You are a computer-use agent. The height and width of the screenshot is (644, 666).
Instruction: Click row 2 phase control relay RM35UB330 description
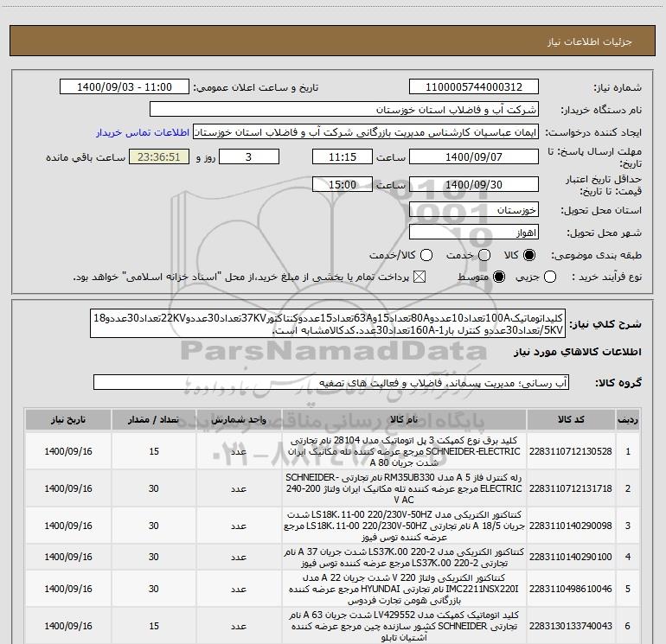coord(404,488)
